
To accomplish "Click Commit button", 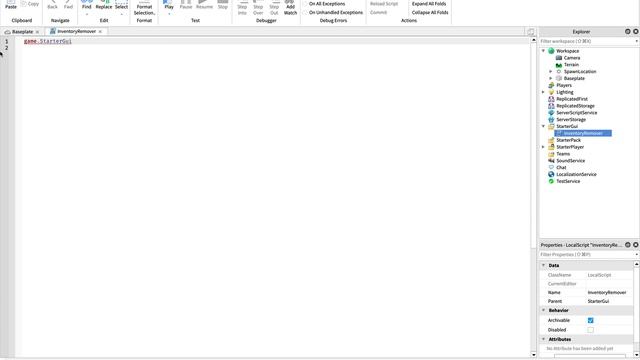I will coord(378,13).
